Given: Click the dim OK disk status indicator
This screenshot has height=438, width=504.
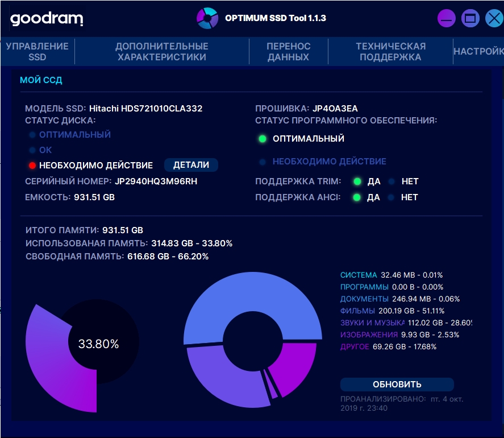Looking at the screenshot, I should coord(32,150).
